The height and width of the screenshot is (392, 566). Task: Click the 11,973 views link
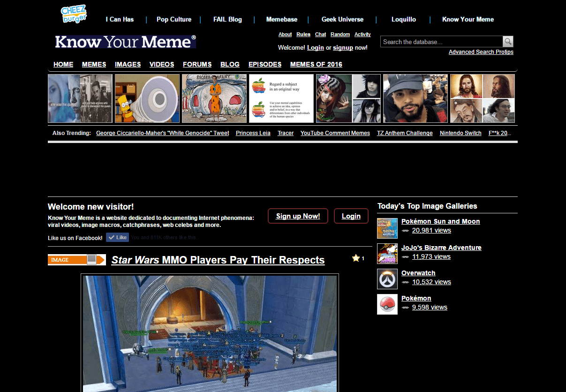pyautogui.click(x=431, y=256)
